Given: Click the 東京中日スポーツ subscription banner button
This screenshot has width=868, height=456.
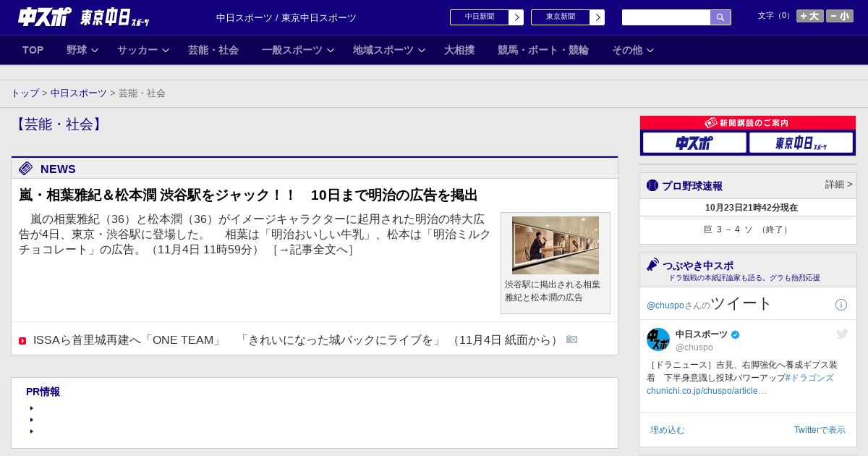Looking at the screenshot, I should pyautogui.click(x=801, y=143).
